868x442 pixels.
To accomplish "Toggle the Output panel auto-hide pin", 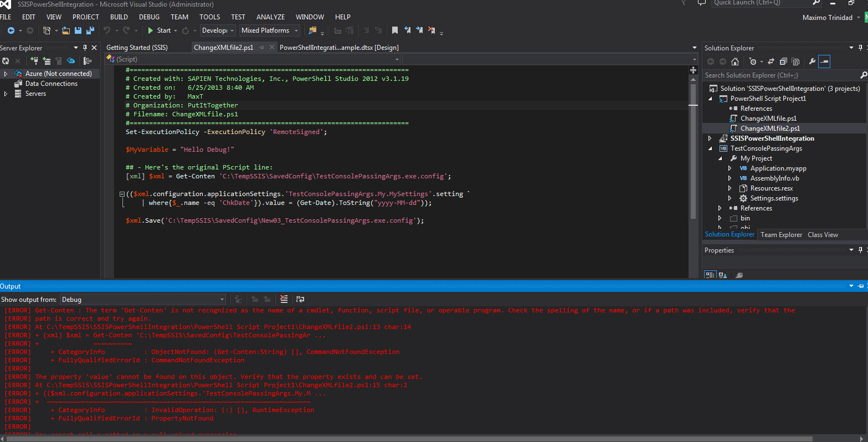I will pyautogui.click(x=860, y=286).
